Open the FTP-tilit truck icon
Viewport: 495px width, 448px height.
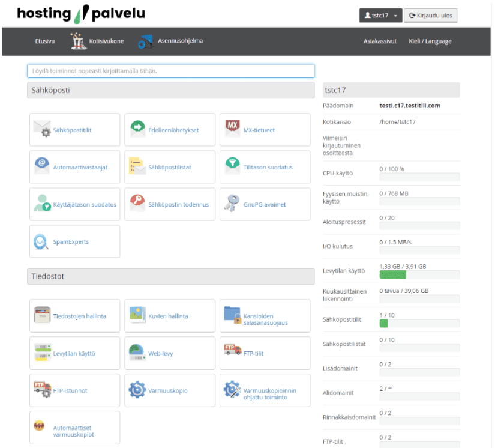pyautogui.click(x=233, y=350)
